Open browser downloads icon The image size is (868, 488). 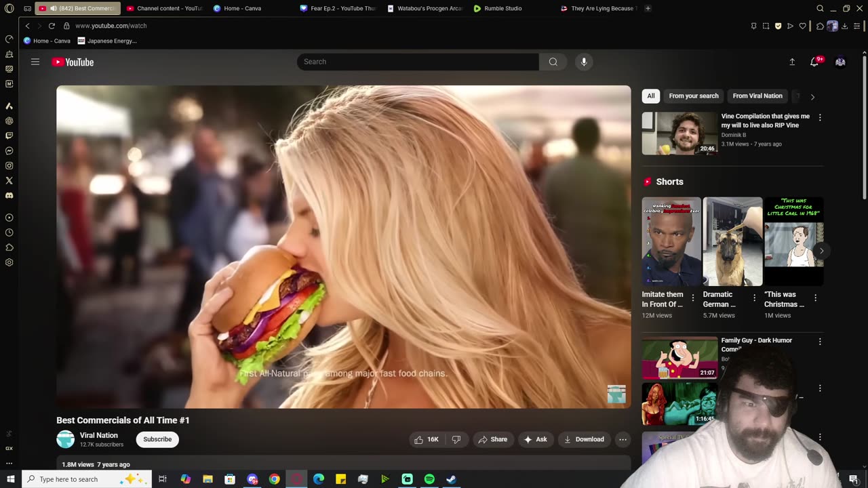(845, 26)
